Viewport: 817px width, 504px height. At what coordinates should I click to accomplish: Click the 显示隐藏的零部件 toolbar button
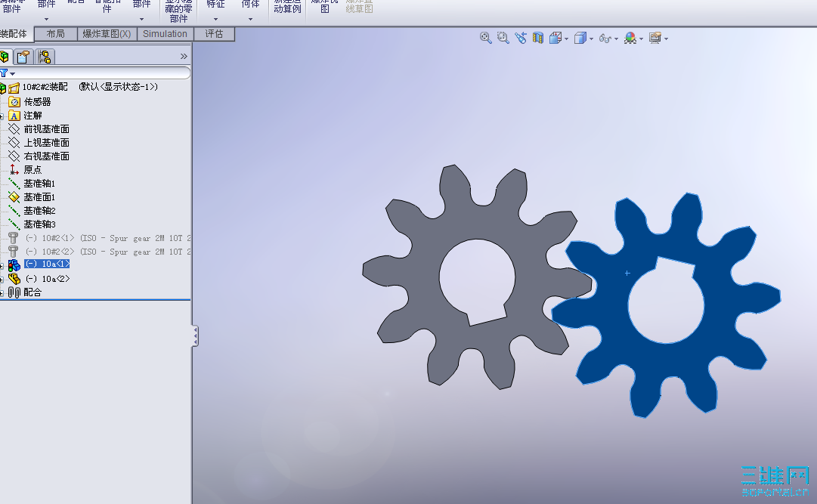coord(178,11)
